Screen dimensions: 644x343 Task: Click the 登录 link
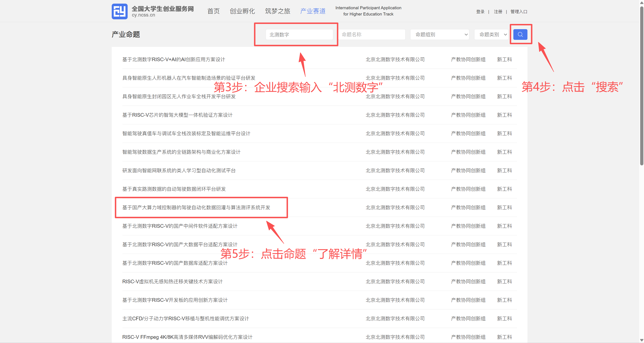480,12
